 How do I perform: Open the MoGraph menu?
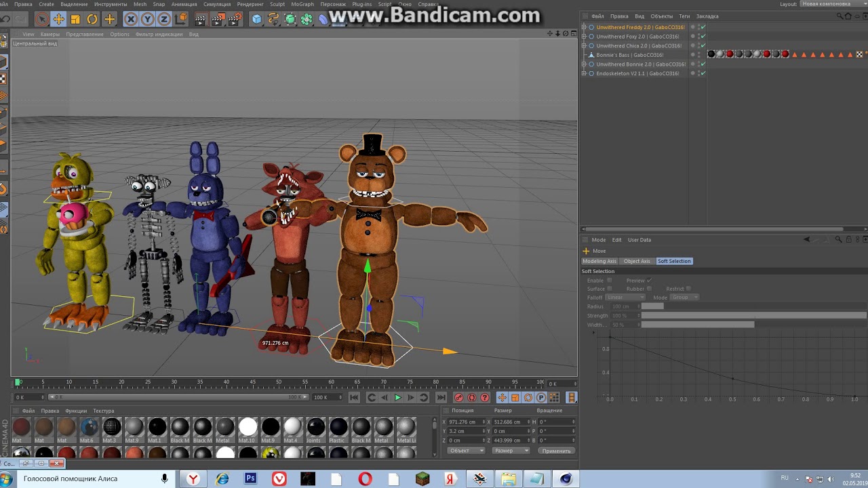pos(302,4)
